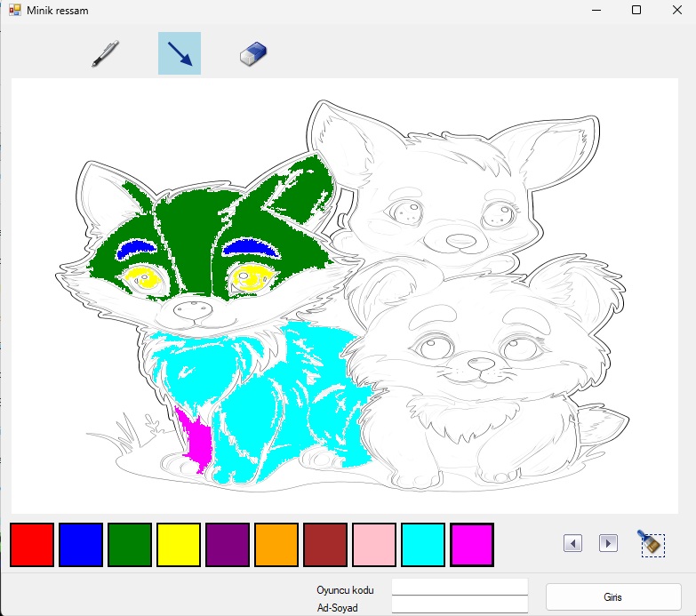Click the Giris button
Viewport: 696px width, 616px height.
613,597
